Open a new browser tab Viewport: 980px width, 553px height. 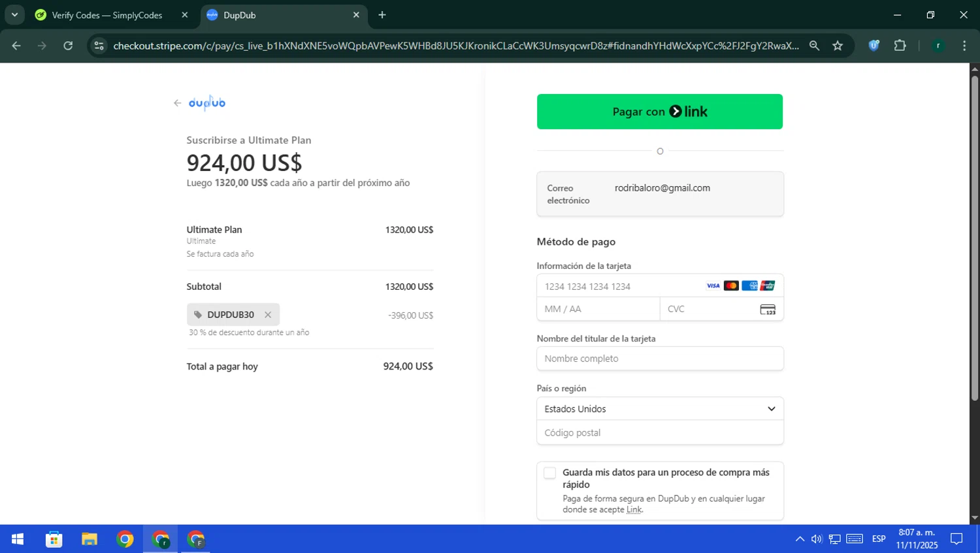click(382, 15)
